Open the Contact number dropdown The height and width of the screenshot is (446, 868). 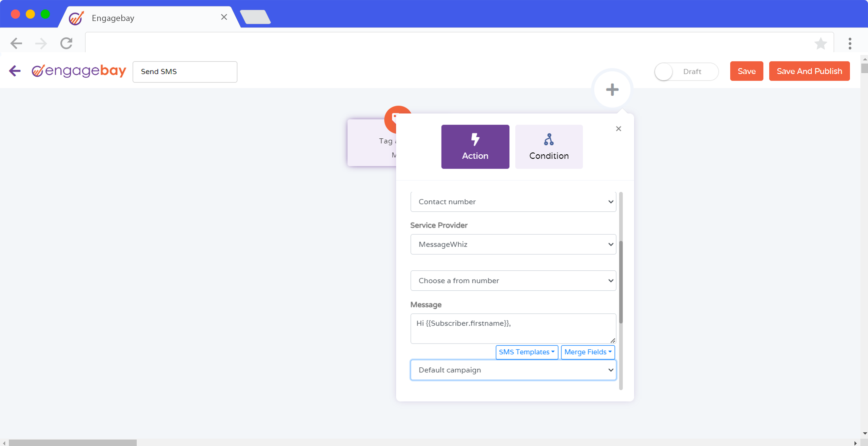513,202
